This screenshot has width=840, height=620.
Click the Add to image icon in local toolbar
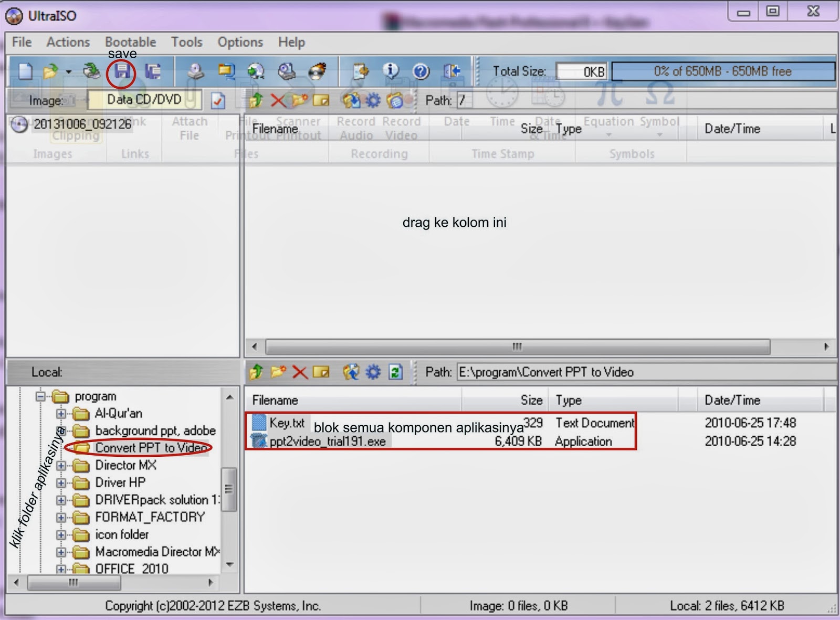[x=351, y=372]
